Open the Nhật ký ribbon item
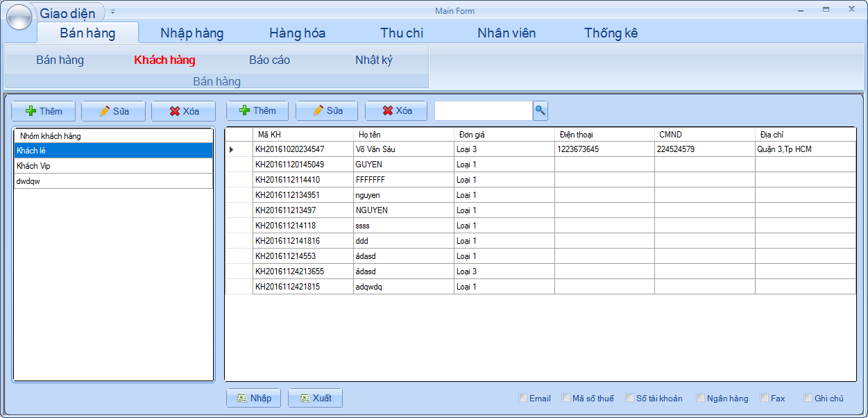Viewport: 868px width, 418px height. 374,60
